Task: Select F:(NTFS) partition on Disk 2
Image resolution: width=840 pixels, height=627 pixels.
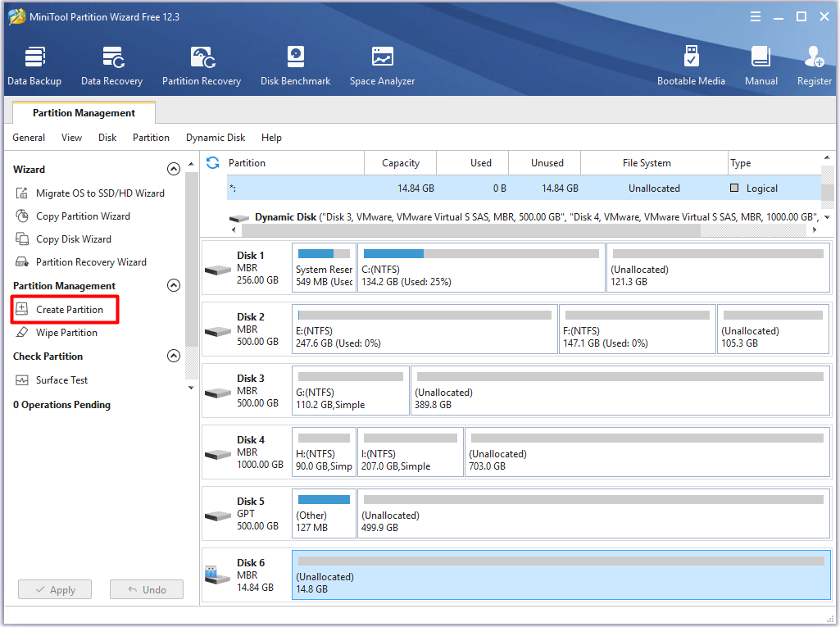Action: pos(637,329)
